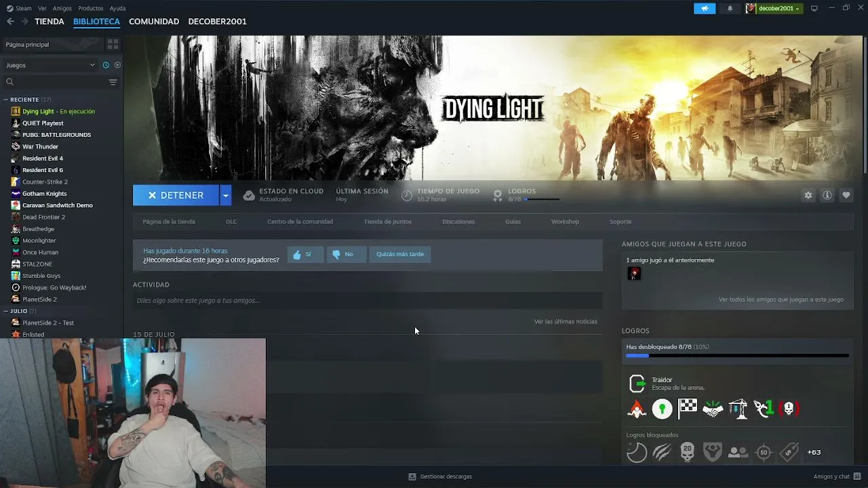Expand the +63 more locked achievements
Screen dimensions: 868x488
[x=814, y=452]
